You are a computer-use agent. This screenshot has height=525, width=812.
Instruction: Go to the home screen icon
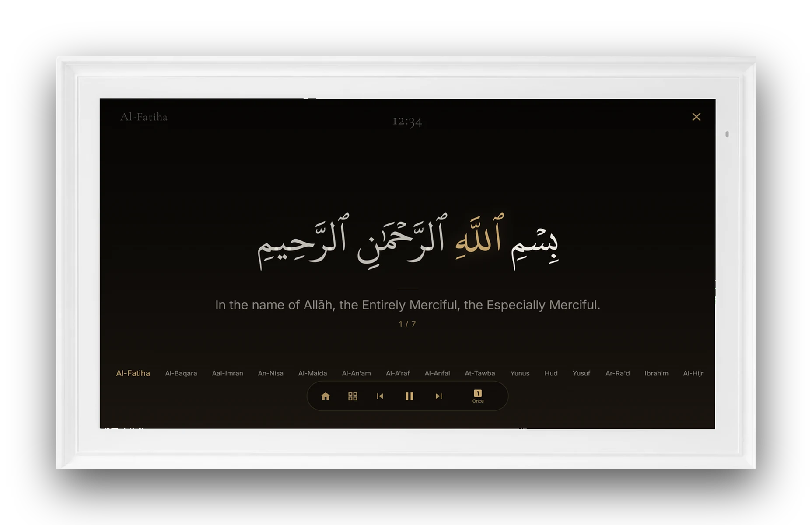coord(325,396)
